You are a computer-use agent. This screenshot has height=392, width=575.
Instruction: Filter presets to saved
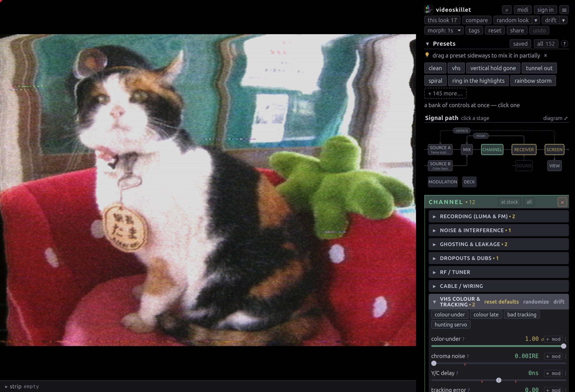(x=520, y=44)
